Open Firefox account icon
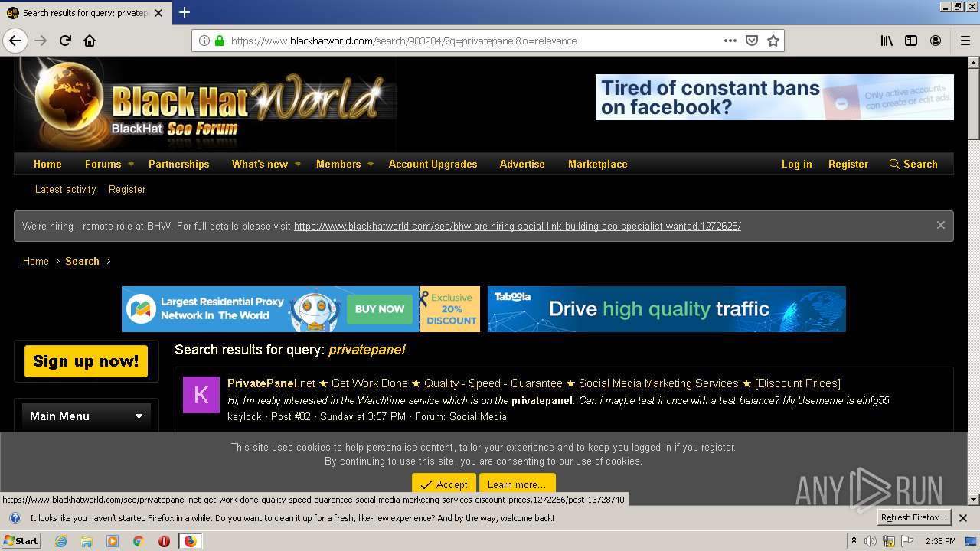 click(x=936, y=41)
